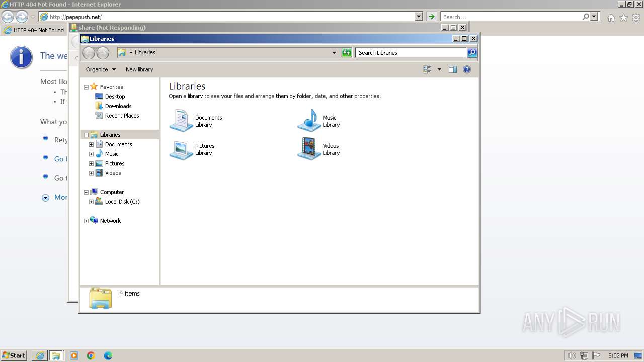The image size is (644, 362).
Task: Open Internet Explorer from the taskbar
Action: point(40,355)
